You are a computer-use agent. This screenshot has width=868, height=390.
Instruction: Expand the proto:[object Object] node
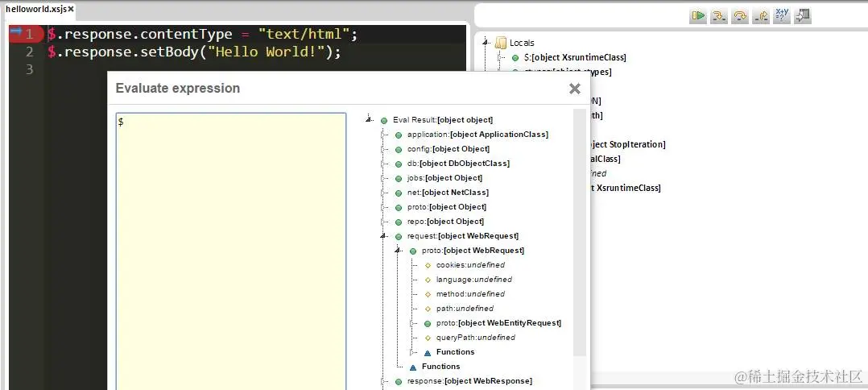coord(382,206)
